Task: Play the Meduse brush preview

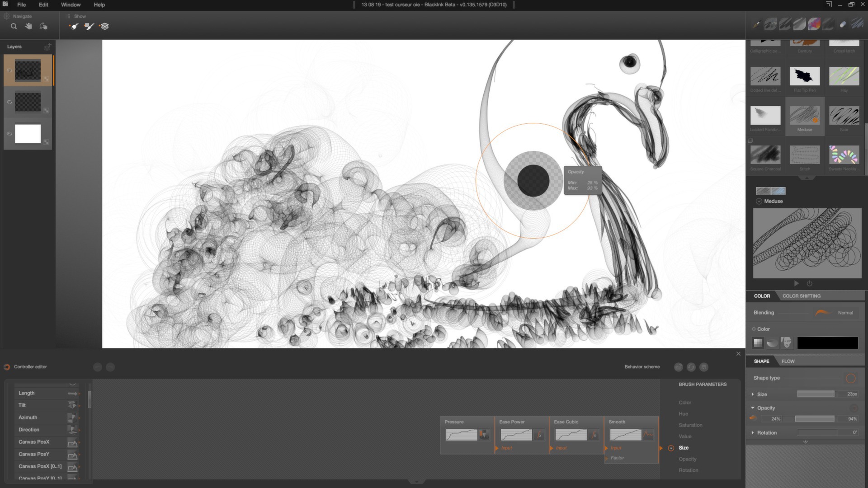Action: point(797,283)
